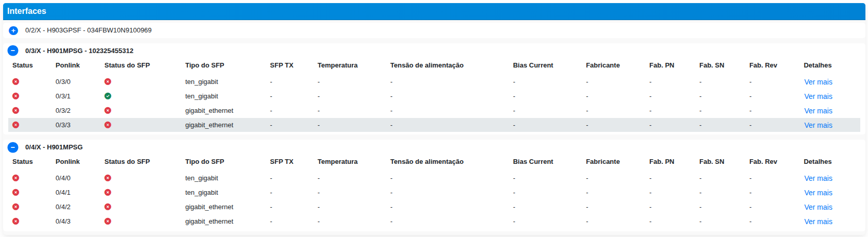Screen dimensions: 868x237
Task: Click red status icon for ponlink 0/4/0
Action: pyautogui.click(x=16, y=178)
